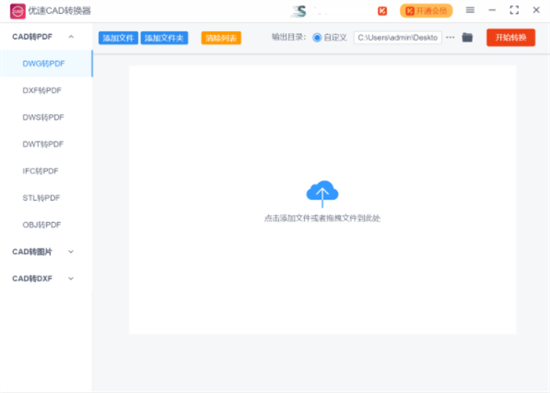Click the 添加文件夹 button
This screenshot has height=393, width=550.
pyautogui.click(x=164, y=38)
